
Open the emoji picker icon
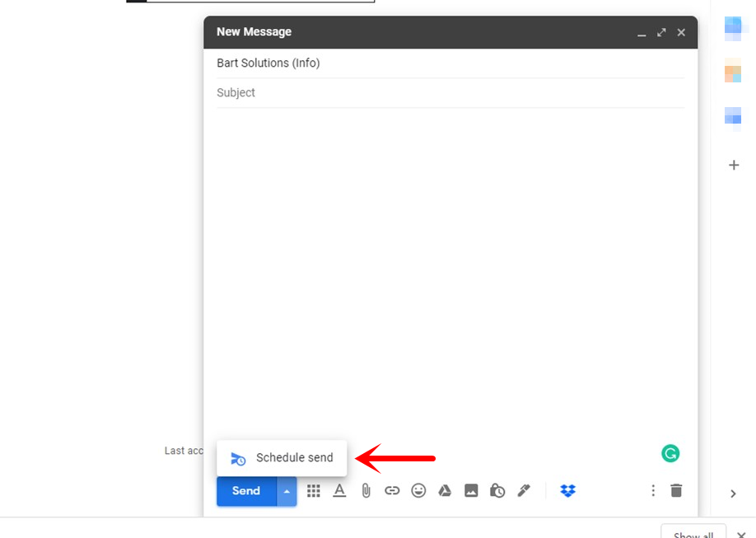pyautogui.click(x=418, y=491)
